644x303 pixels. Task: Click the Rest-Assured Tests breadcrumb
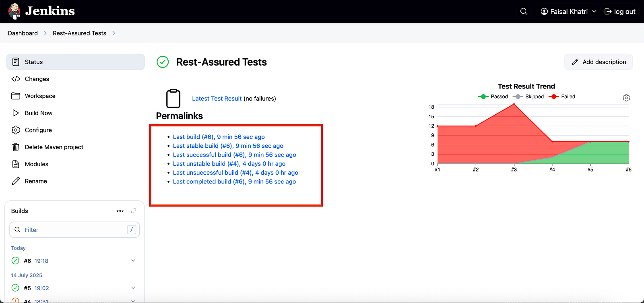coord(79,33)
